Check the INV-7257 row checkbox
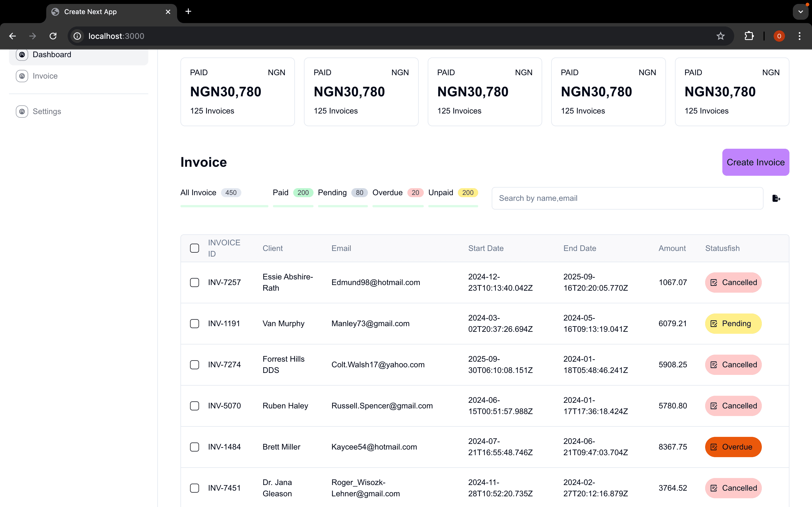The height and width of the screenshot is (507, 812). click(194, 282)
